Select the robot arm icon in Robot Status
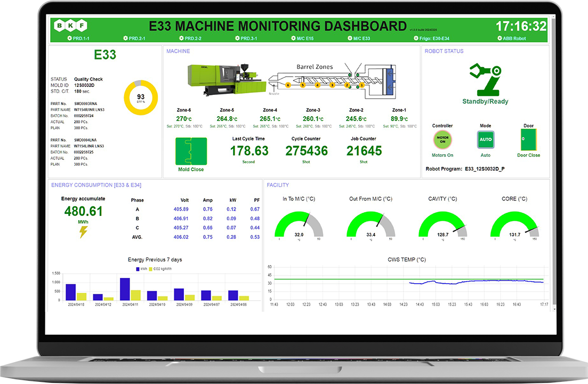 tap(485, 79)
